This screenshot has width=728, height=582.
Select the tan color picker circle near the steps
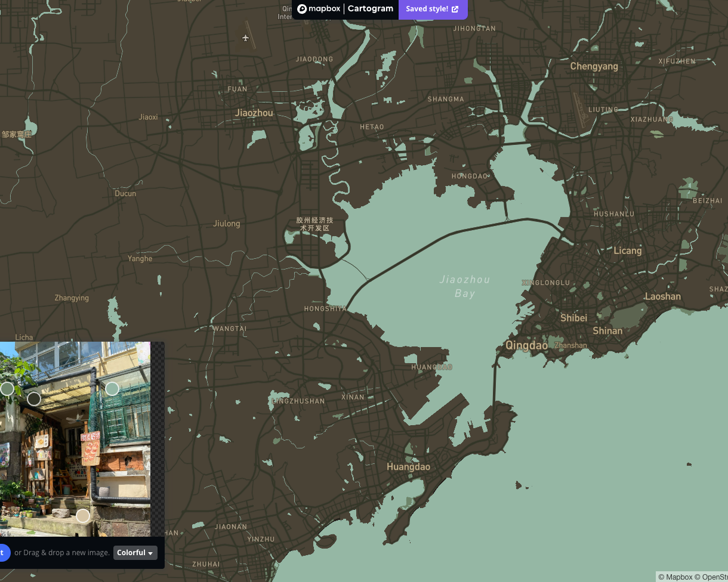tap(82, 516)
